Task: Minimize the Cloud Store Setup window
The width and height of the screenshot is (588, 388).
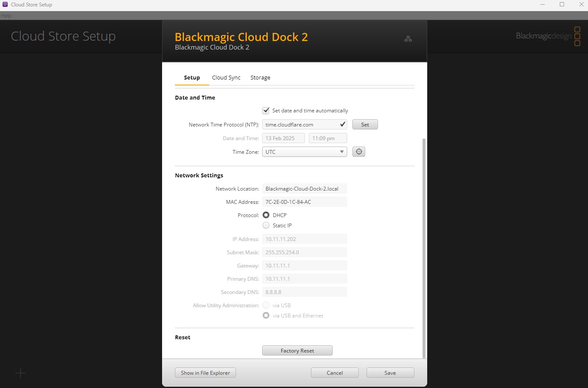Action: [543, 4]
